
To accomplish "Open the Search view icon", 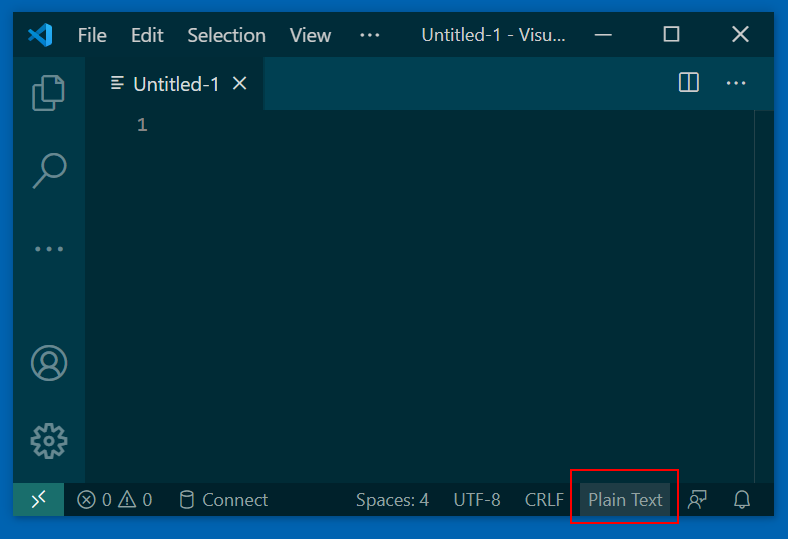I will [49, 170].
